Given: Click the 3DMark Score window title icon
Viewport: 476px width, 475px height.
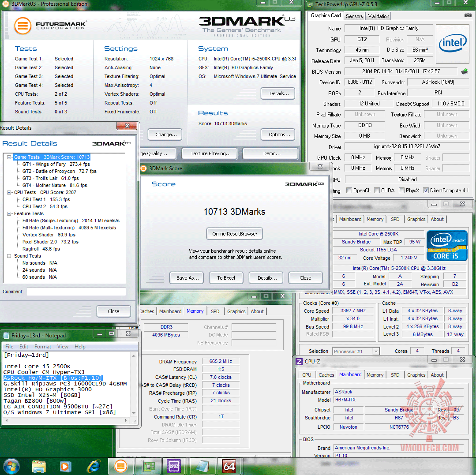Looking at the screenshot, I should (143, 168).
